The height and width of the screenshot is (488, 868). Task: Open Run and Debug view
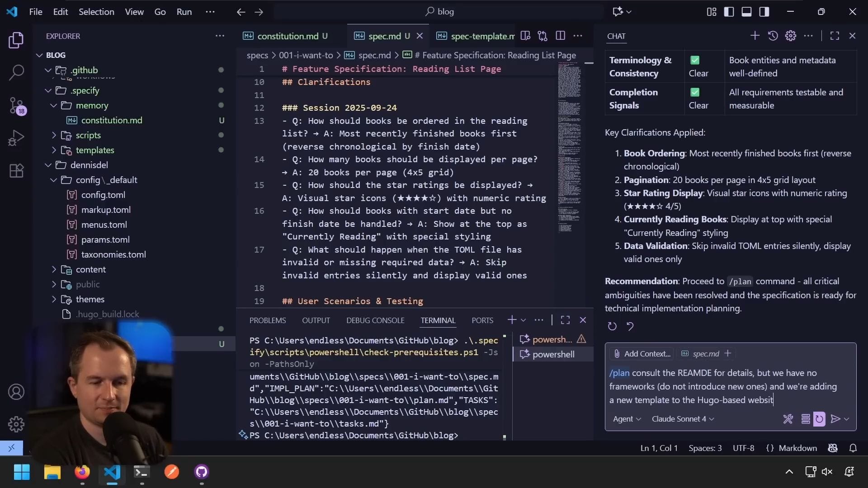tap(16, 138)
